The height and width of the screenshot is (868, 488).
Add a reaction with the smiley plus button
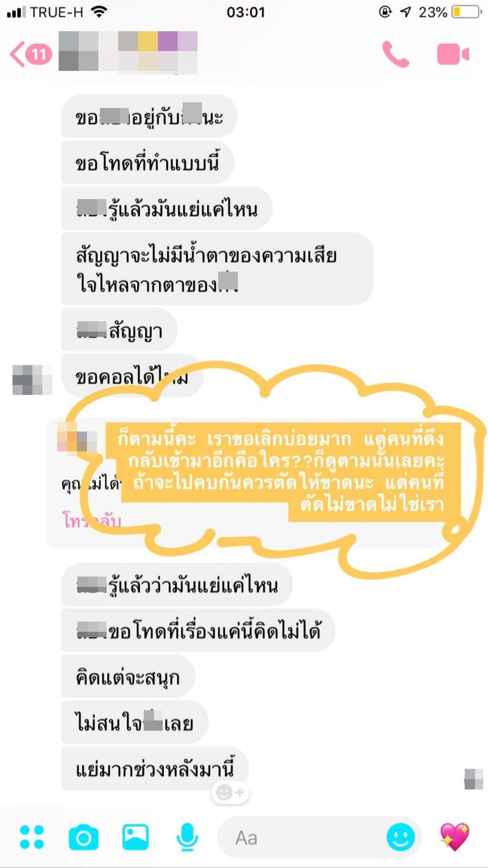[230, 792]
